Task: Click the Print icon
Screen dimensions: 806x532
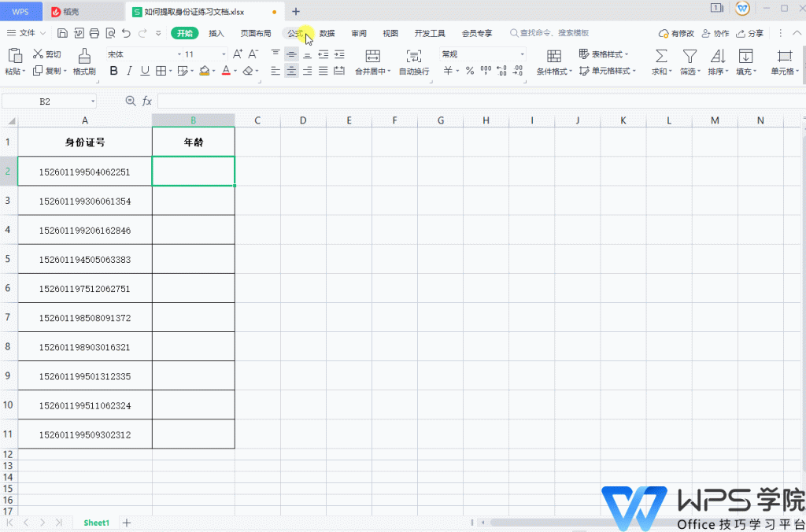Action: coord(94,33)
